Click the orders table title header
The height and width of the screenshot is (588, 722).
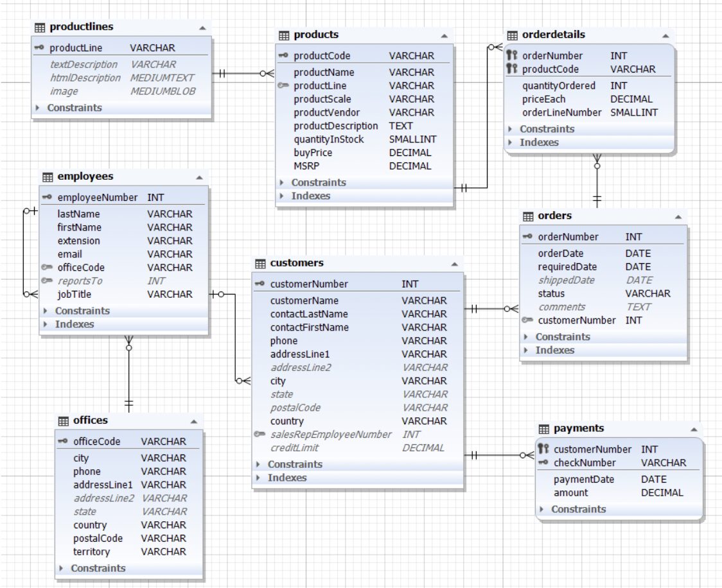555,216
